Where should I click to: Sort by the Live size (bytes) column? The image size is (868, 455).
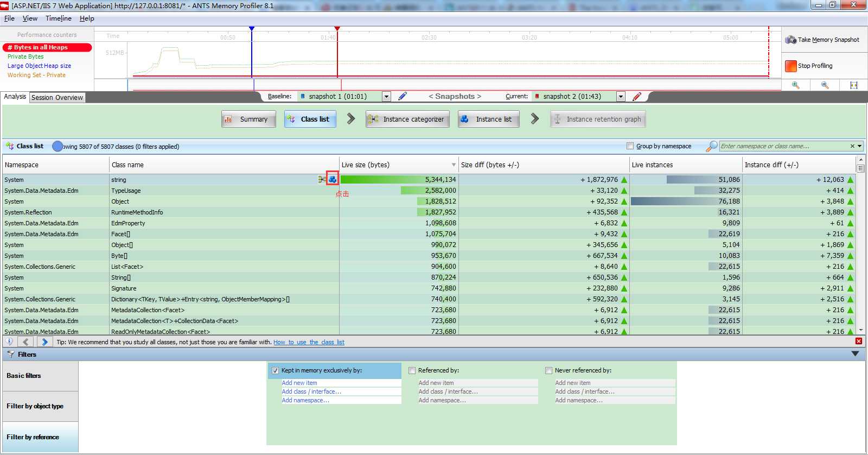[x=399, y=165]
